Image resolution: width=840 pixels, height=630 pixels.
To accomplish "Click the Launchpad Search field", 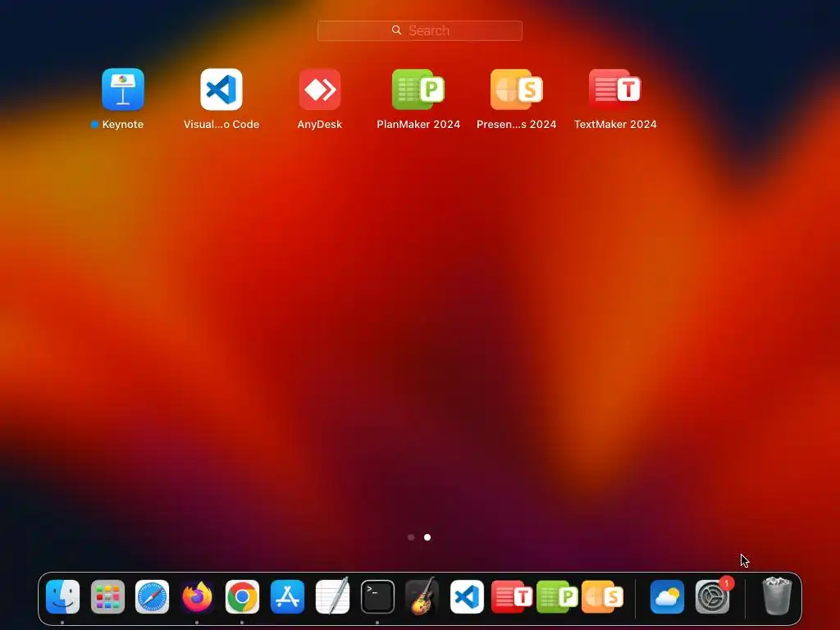I will (x=419, y=30).
